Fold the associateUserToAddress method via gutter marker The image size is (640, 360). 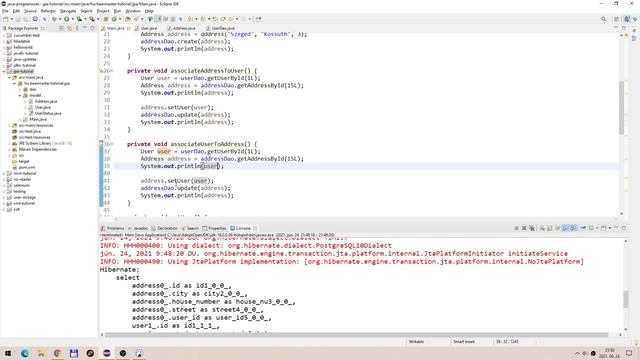[x=111, y=144]
